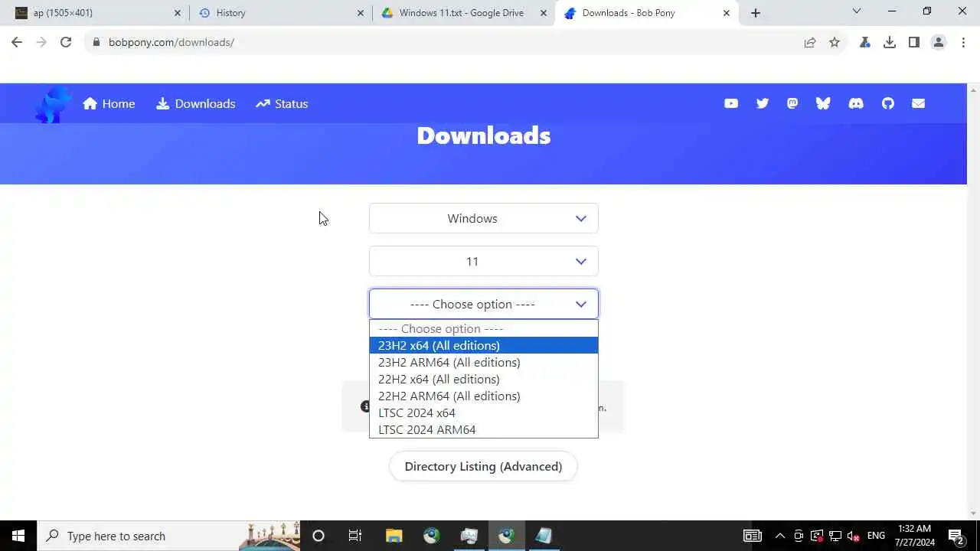Click the ENG language indicator
Viewport: 980px width, 551px height.
coord(876,536)
